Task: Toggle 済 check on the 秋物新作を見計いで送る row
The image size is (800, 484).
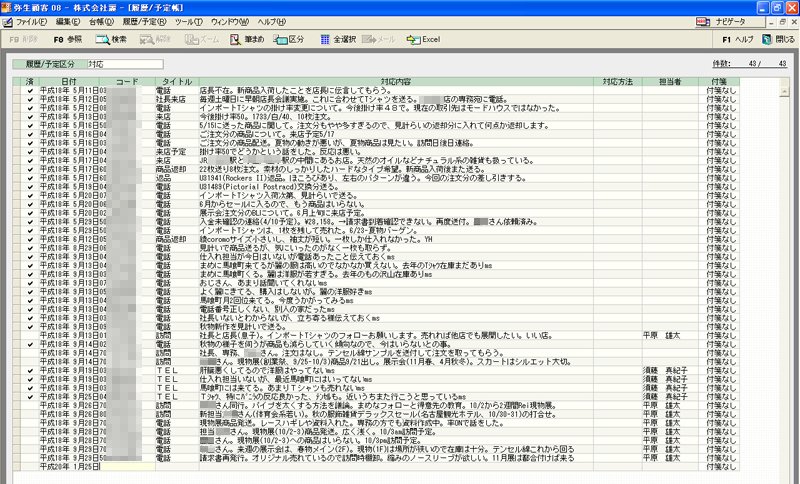Action: (30, 327)
